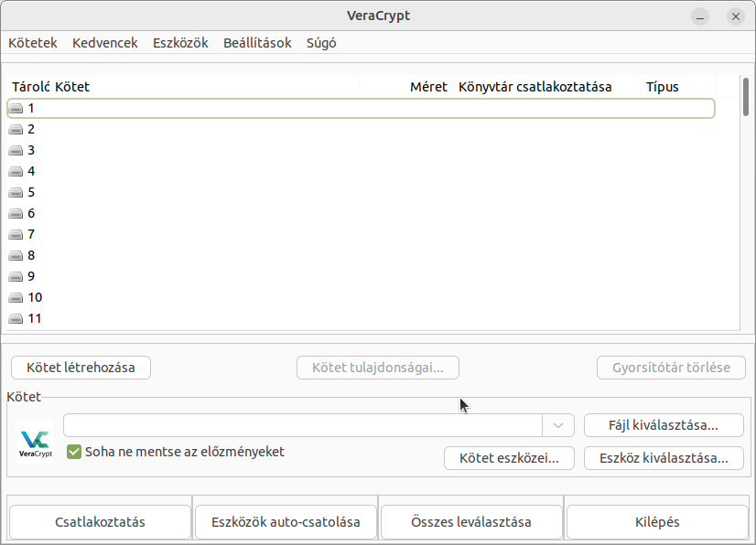Open the Eszközök menu
Viewport: 756px width, 545px height.
click(181, 43)
